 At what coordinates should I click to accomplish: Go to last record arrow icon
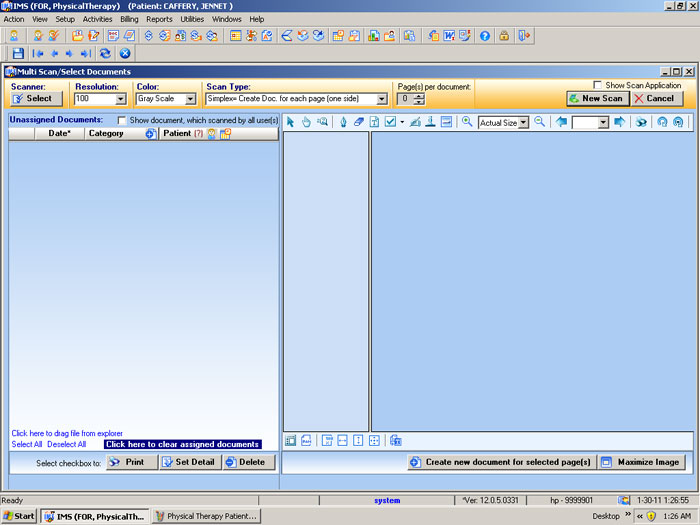pos(86,54)
